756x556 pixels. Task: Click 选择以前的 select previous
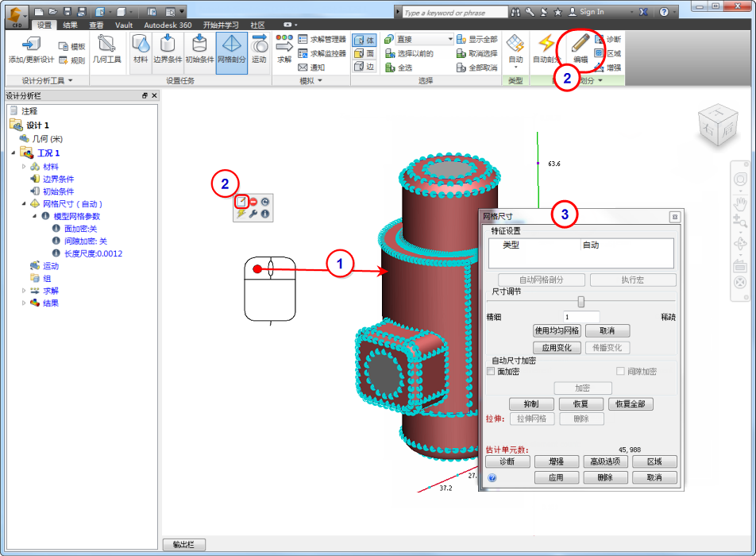tap(409, 53)
